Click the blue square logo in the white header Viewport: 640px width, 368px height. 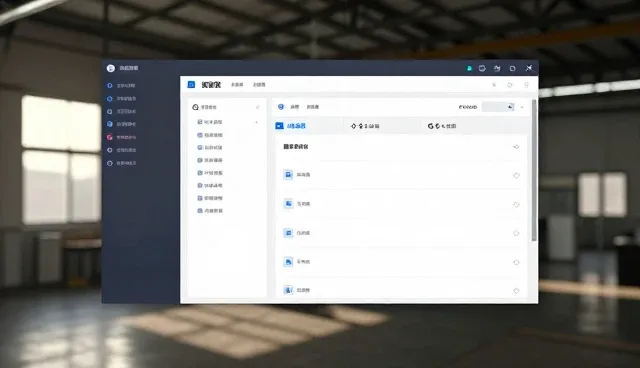pyautogui.click(x=191, y=84)
